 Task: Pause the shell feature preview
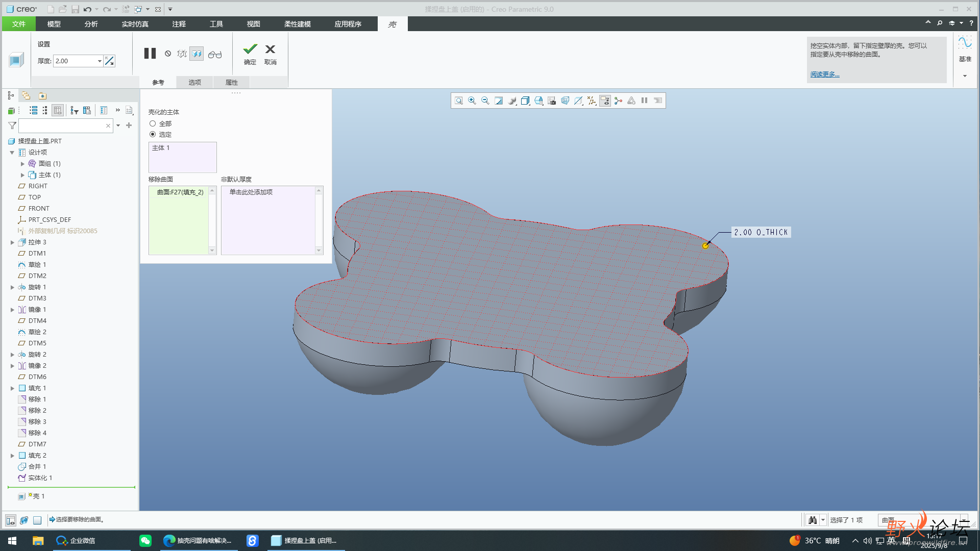tap(150, 54)
